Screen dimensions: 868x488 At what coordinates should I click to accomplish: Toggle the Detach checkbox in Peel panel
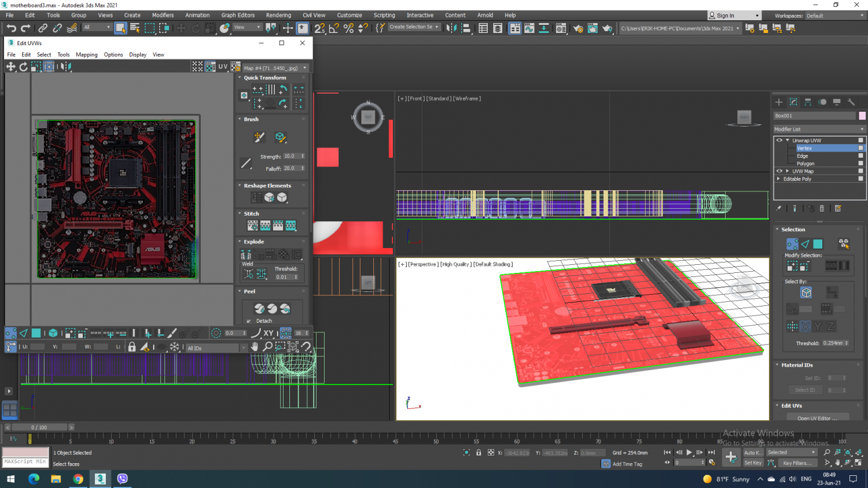tap(249, 321)
